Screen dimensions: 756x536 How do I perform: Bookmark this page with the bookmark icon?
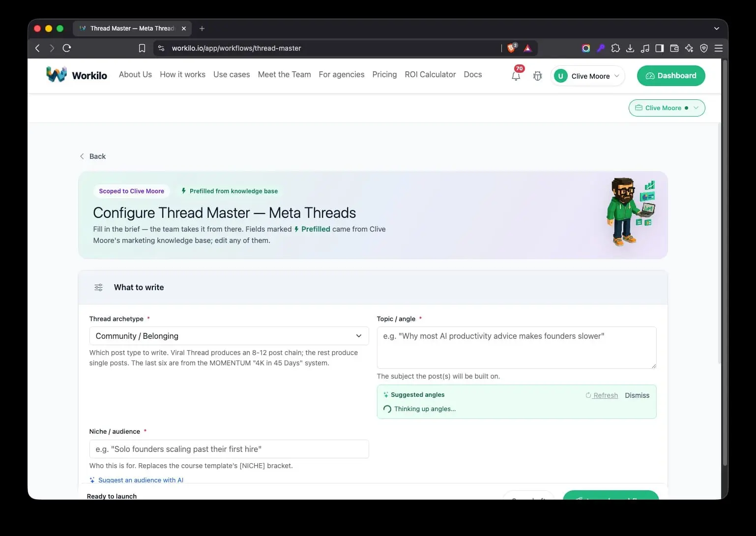142,48
